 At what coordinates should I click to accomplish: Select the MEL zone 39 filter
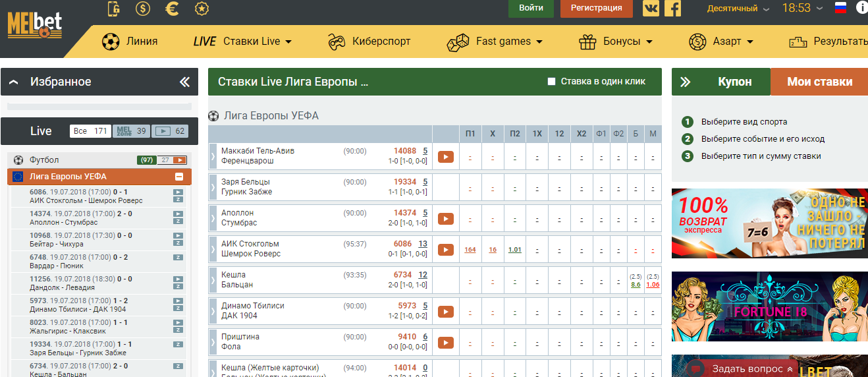tap(131, 131)
